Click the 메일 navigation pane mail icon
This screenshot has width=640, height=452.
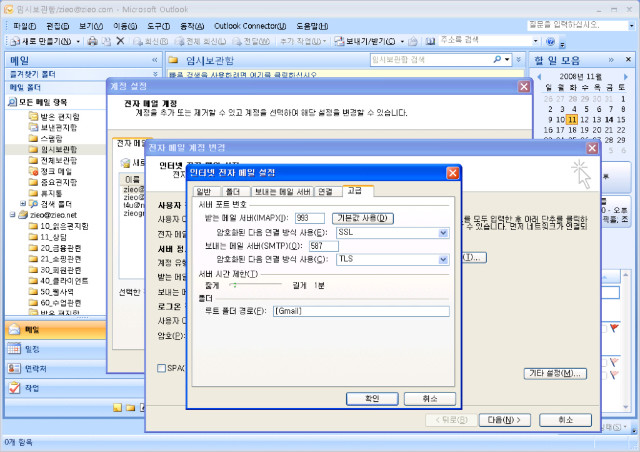tap(14, 329)
